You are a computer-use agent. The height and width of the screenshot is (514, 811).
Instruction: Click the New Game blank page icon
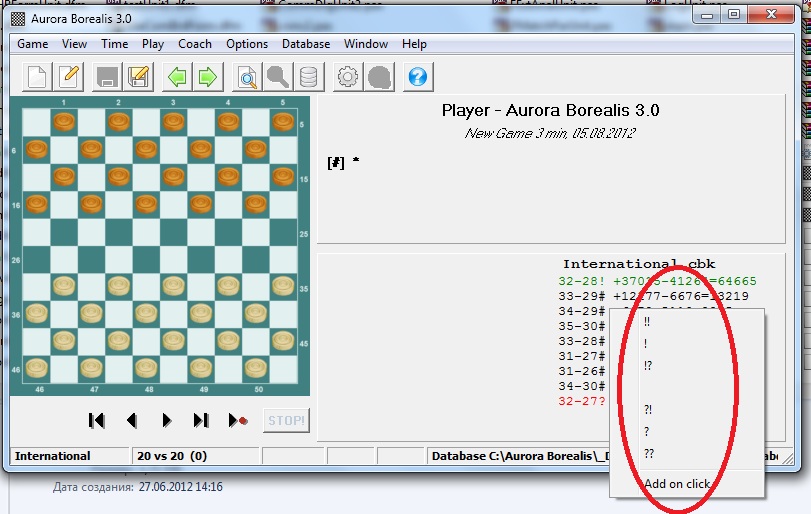tap(37, 76)
